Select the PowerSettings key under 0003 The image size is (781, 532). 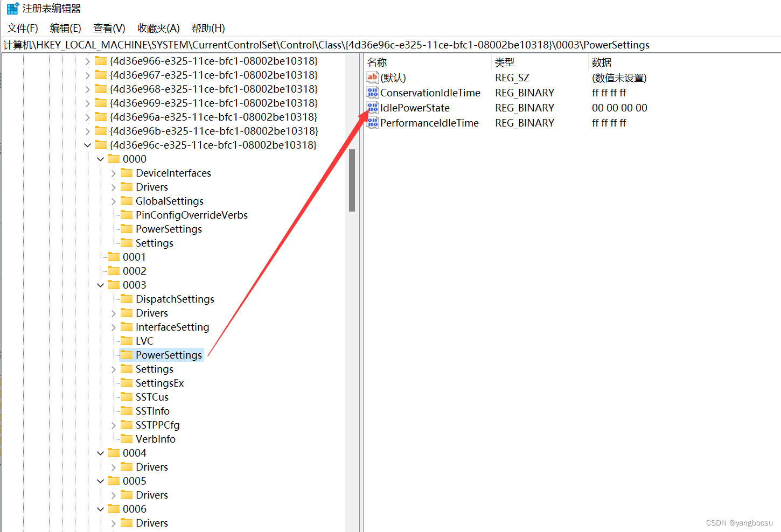point(169,355)
